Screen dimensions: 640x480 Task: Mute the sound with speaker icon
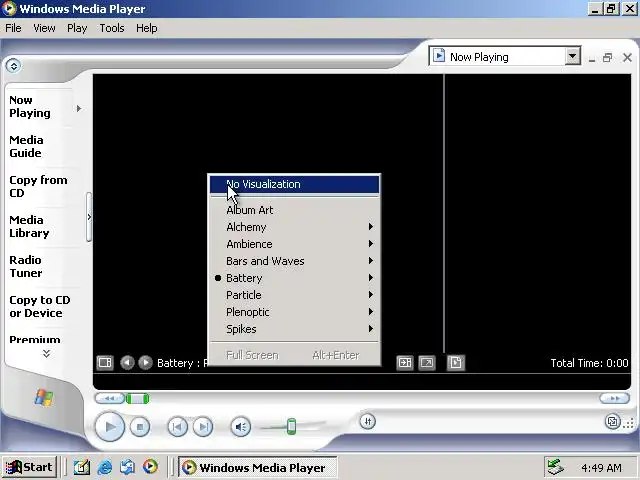click(241, 427)
